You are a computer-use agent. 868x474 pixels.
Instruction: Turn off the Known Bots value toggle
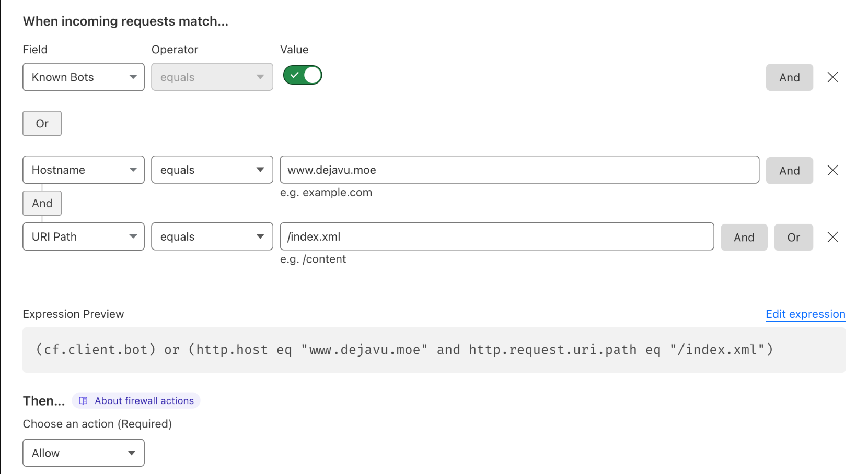tap(303, 75)
